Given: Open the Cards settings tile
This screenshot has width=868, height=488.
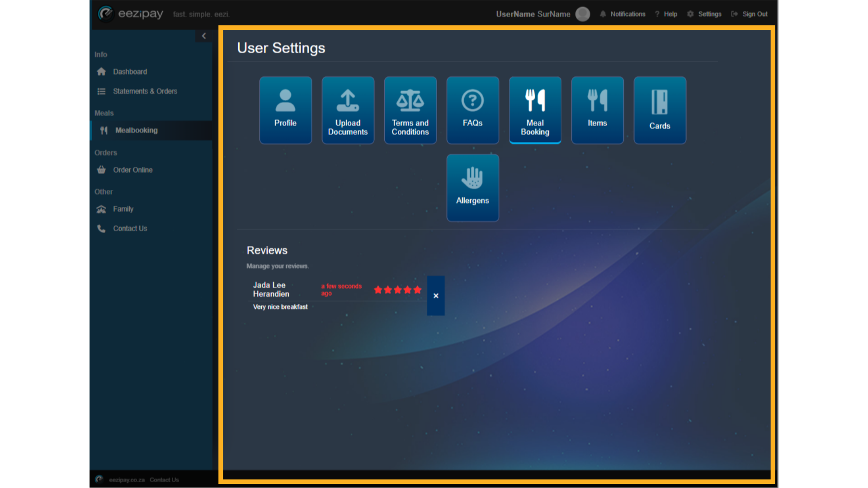Looking at the screenshot, I should (x=660, y=110).
